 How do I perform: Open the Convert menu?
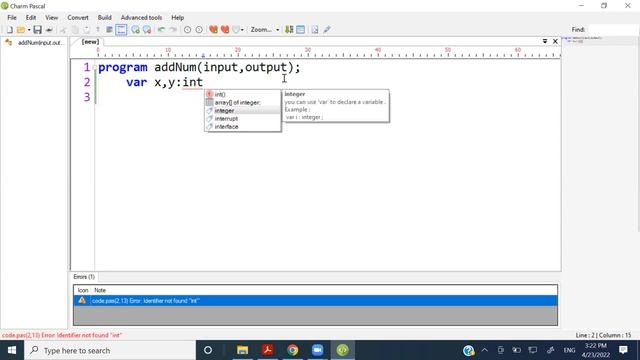pyautogui.click(x=78, y=18)
